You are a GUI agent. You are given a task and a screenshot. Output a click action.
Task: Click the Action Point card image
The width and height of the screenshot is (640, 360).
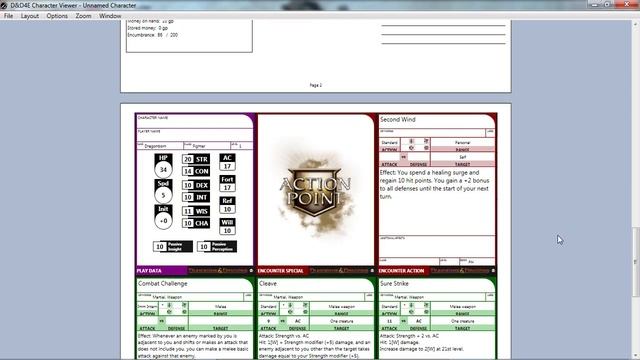(x=316, y=190)
